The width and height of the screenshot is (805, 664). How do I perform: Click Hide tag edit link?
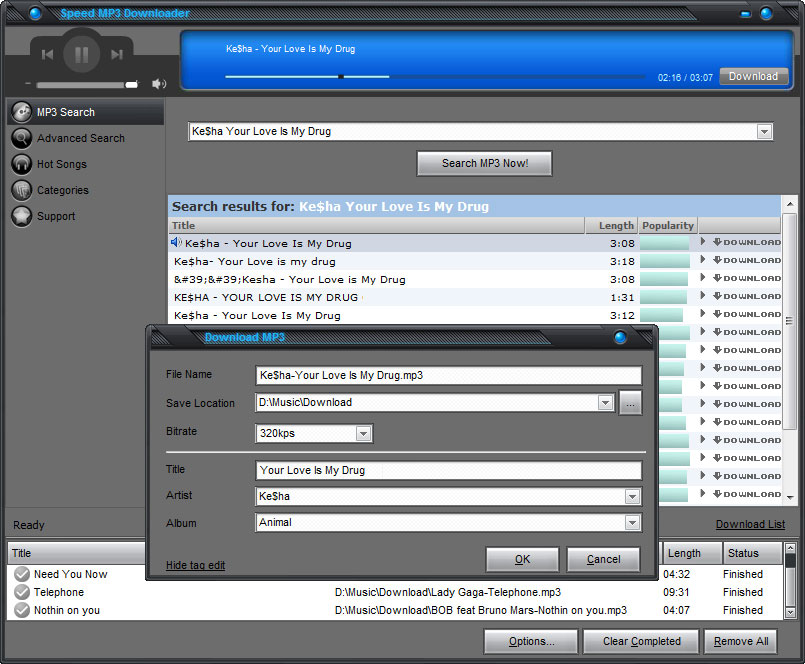(195, 565)
